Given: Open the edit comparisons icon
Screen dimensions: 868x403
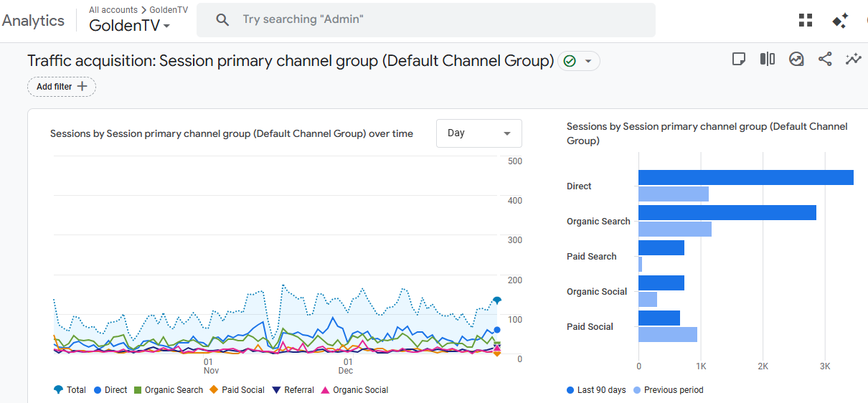Looking at the screenshot, I should 768,60.
